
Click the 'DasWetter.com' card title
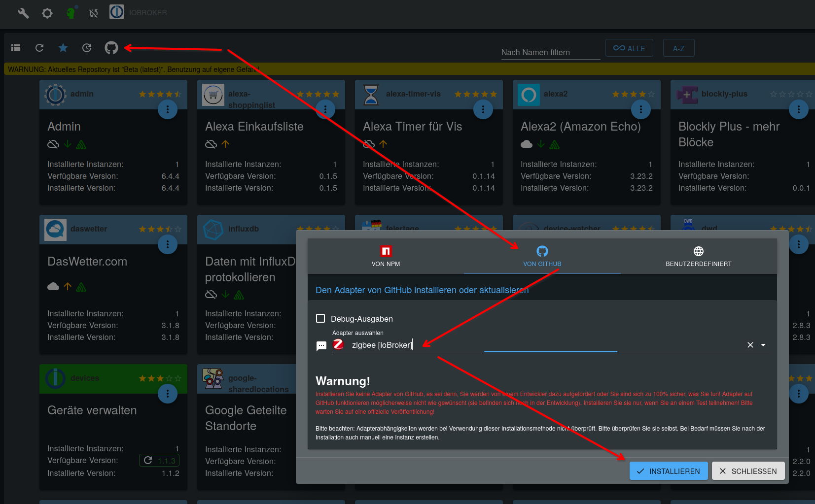pos(87,262)
